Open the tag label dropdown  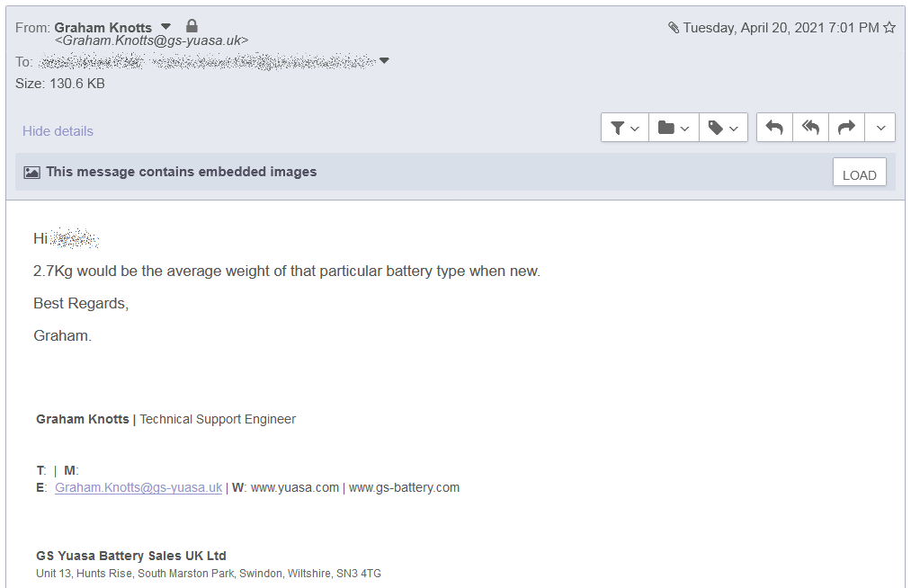click(x=723, y=128)
